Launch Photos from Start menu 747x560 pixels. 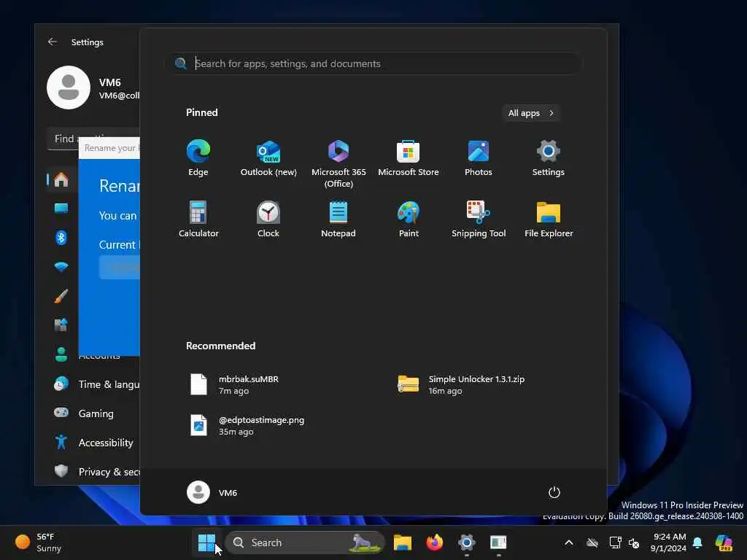tap(479, 158)
